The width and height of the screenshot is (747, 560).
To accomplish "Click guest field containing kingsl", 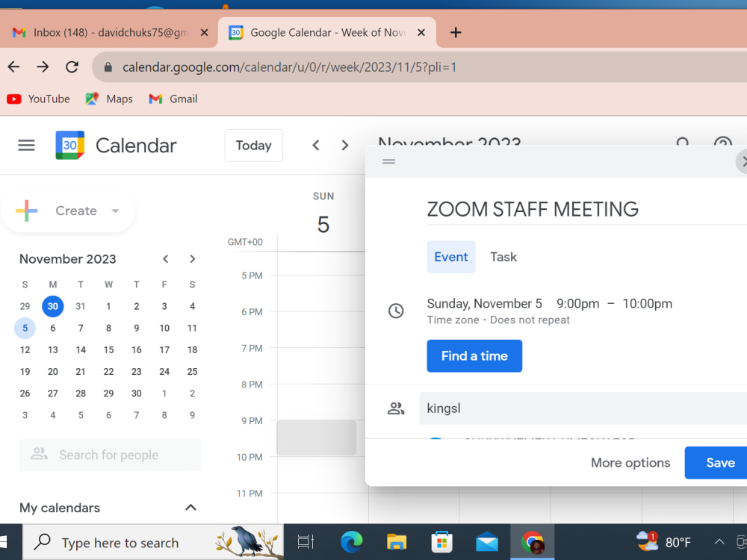I will coord(583,408).
